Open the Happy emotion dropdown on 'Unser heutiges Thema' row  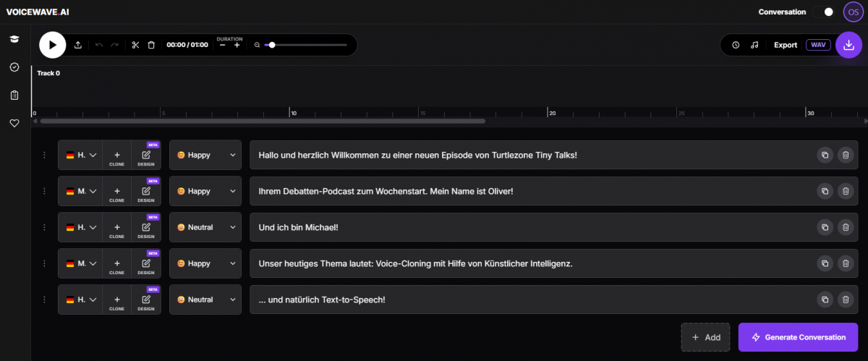pyautogui.click(x=205, y=263)
